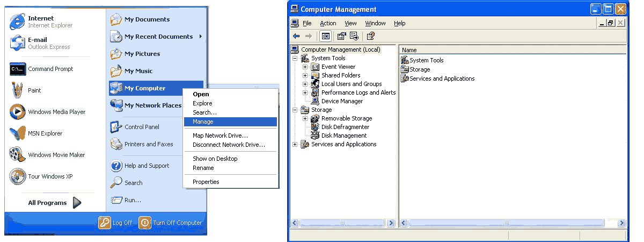The height and width of the screenshot is (242, 644).
Task: Choose Search... in context menu
Action: pyautogui.click(x=231, y=112)
